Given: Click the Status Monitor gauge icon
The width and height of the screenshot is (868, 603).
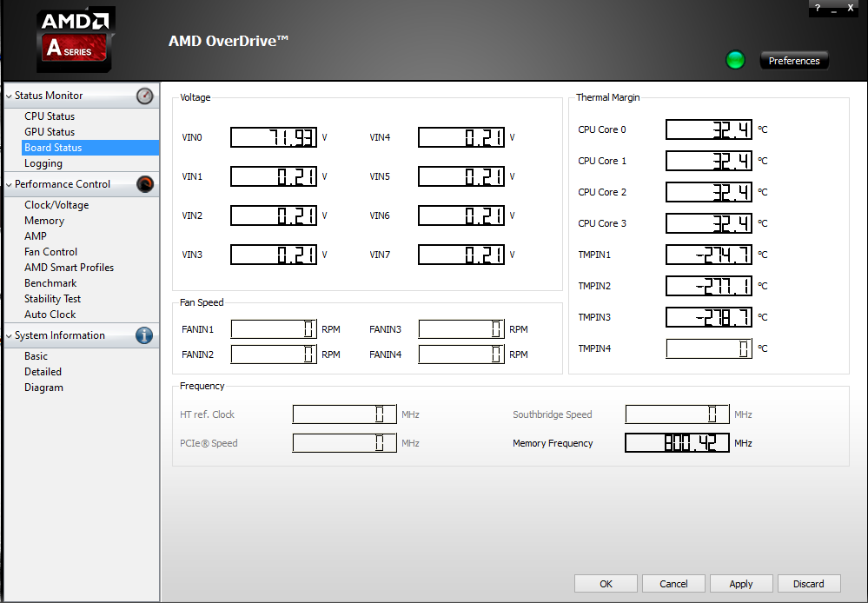Looking at the screenshot, I should point(145,96).
